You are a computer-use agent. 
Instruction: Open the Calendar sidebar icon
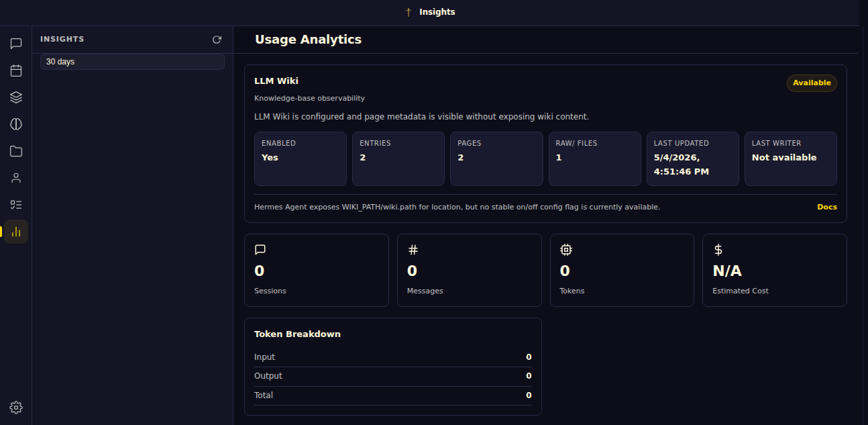point(16,70)
